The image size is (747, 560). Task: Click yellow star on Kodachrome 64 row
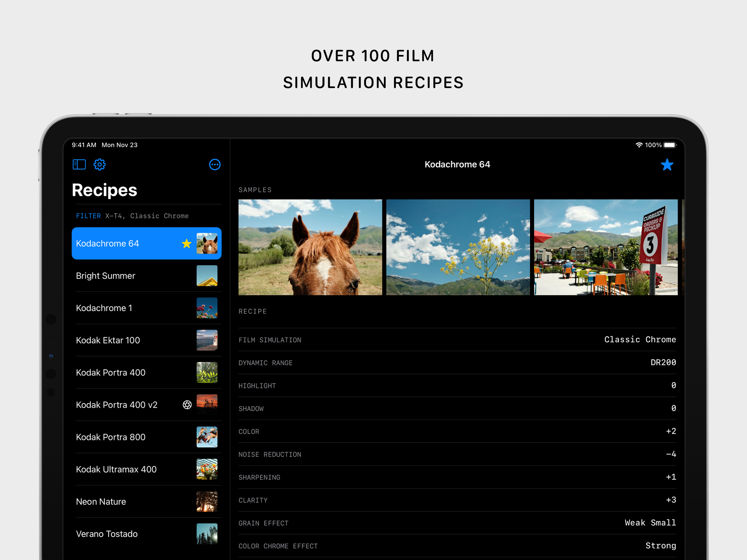pos(186,244)
